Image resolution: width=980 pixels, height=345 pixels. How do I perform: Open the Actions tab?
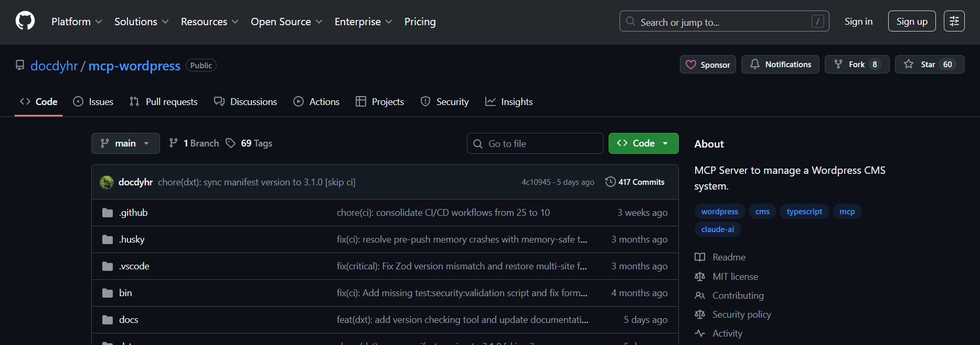pyautogui.click(x=316, y=102)
